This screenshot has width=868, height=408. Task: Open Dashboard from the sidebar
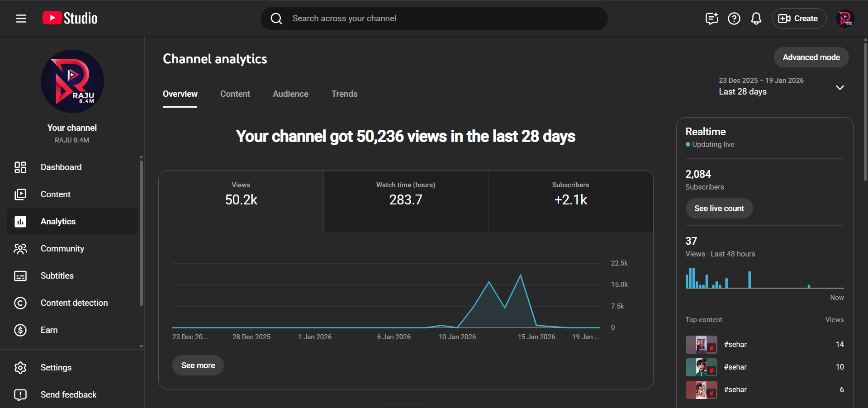point(61,167)
